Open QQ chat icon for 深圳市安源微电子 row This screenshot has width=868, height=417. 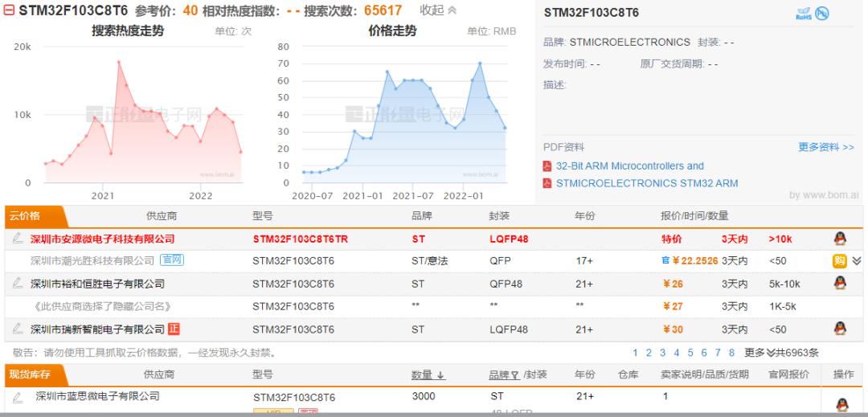[x=840, y=239]
